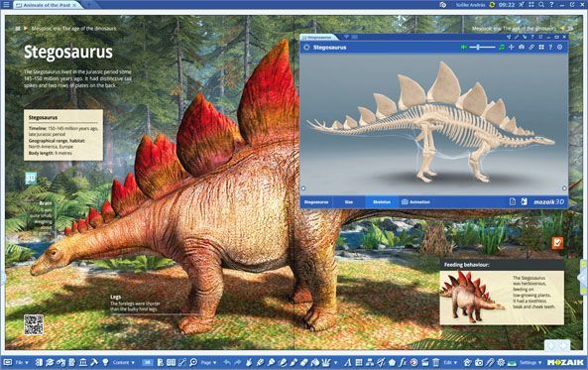This screenshot has width=588, height=370.
Task: Click the QR code on the page
Action: click(34, 324)
